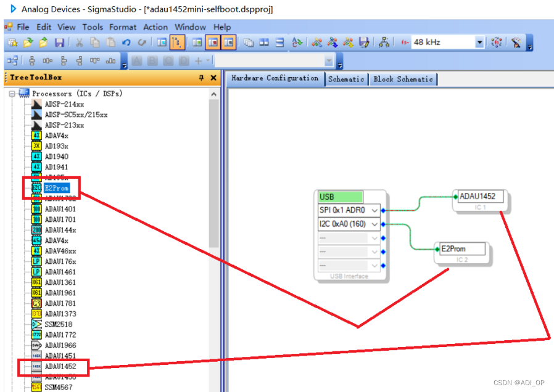
Task: Open the Edit menu
Action: 44,27
